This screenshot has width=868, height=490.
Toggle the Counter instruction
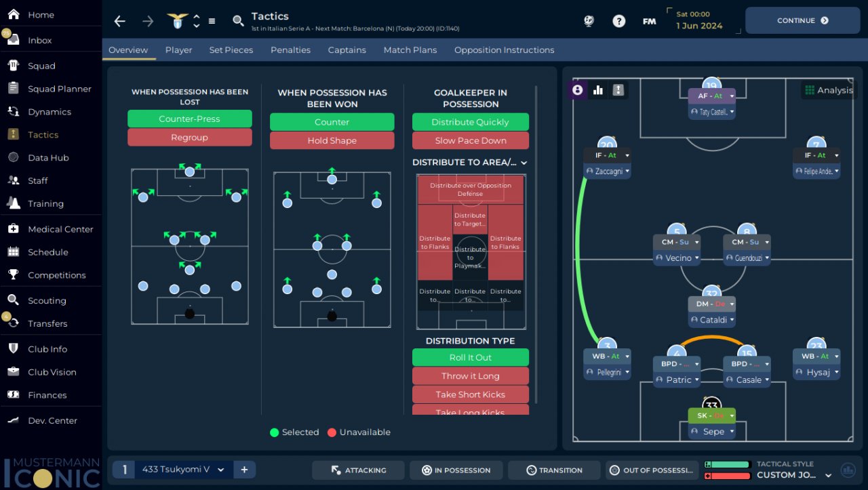[332, 122]
